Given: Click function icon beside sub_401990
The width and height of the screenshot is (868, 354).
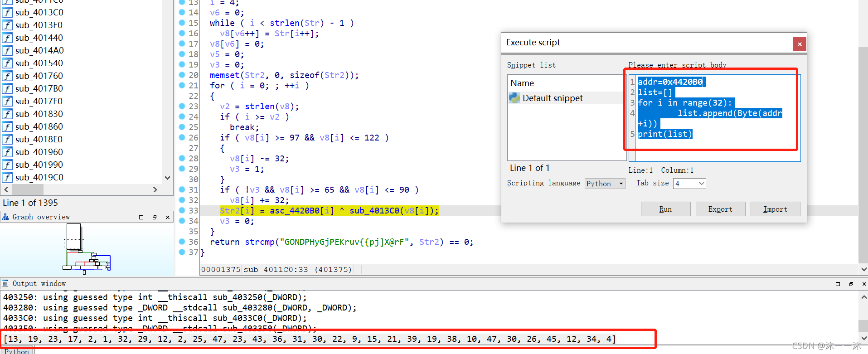Looking at the screenshot, I should [x=7, y=165].
